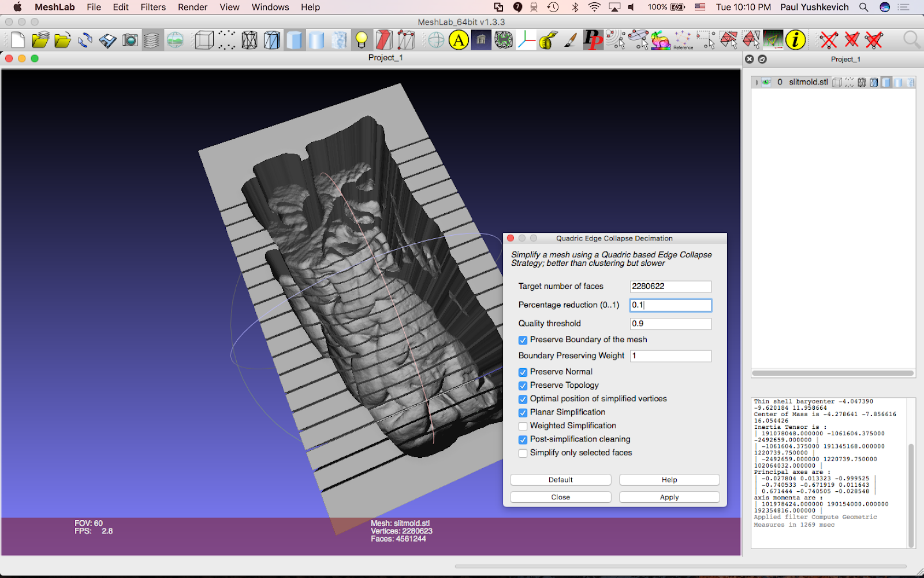Click the Help button in decimation dialog

pyautogui.click(x=669, y=480)
